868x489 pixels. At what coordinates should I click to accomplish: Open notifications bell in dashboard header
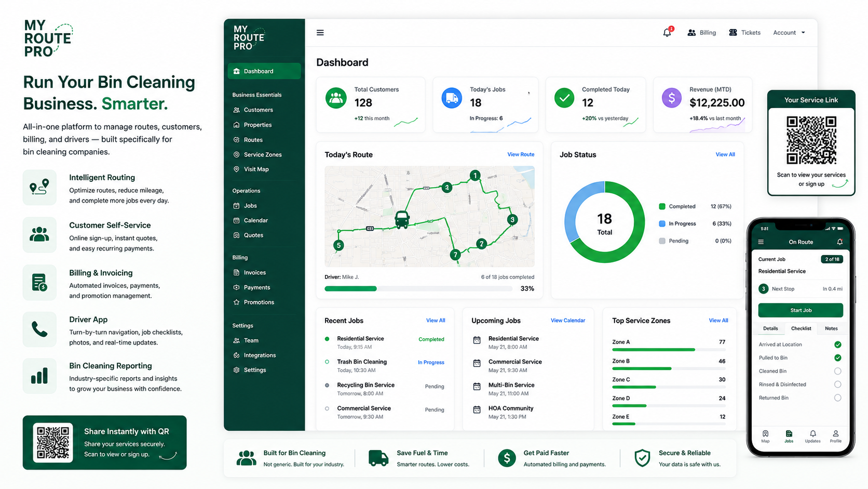[667, 32]
